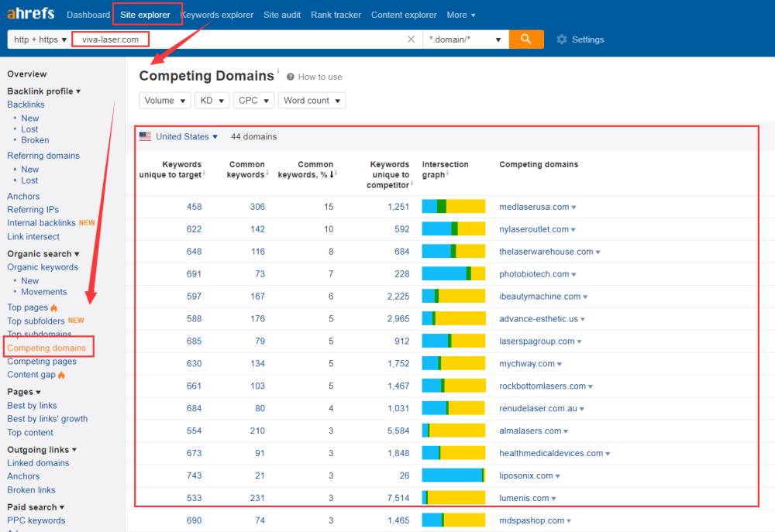Click the orange search magnifier button
The height and width of the screenshot is (532, 775).
[x=526, y=39]
